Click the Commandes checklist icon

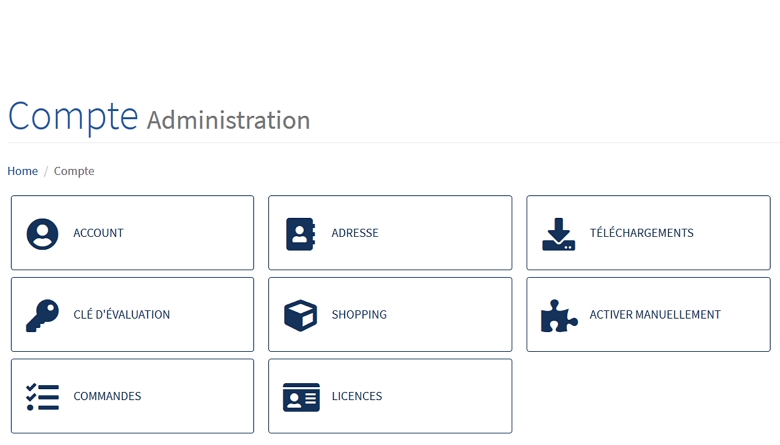click(42, 397)
